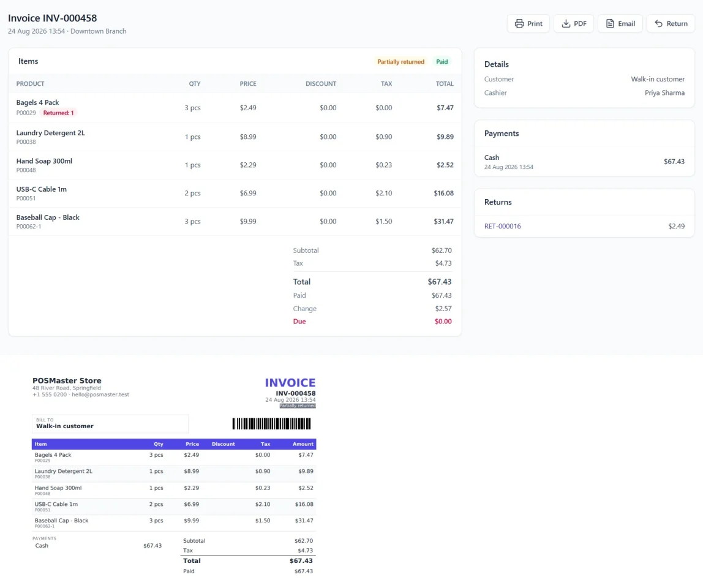Click the document icon in Email button
The width and height of the screenshot is (703, 588).
(610, 24)
